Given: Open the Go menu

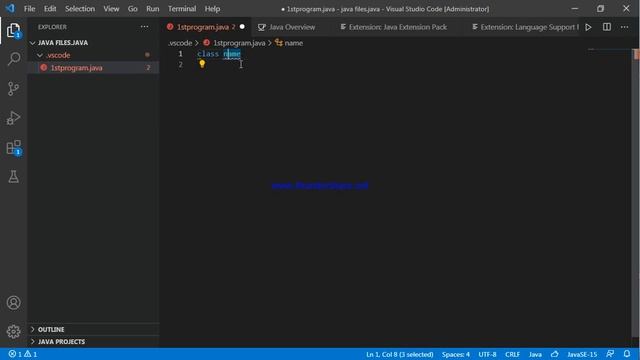Looking at the screenshot, I should coord(132,9).
